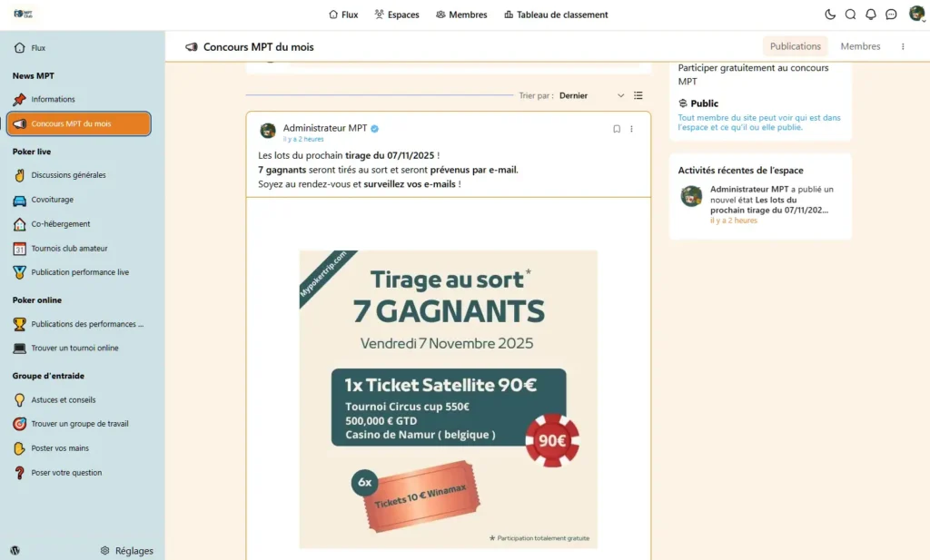Toggle dark mode with the moon icon
This screenshot has height=560, width=930.
point(830,15)
